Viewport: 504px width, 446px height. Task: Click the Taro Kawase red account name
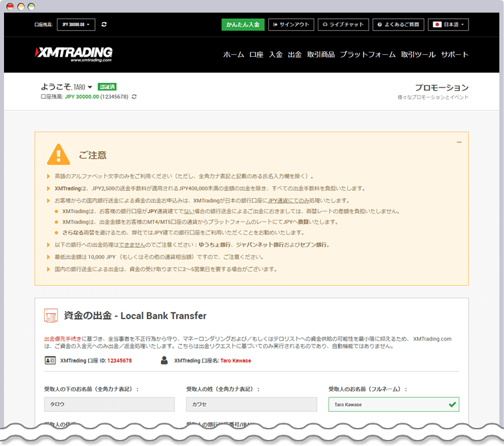pyautogui.click(x=236, y=361)
